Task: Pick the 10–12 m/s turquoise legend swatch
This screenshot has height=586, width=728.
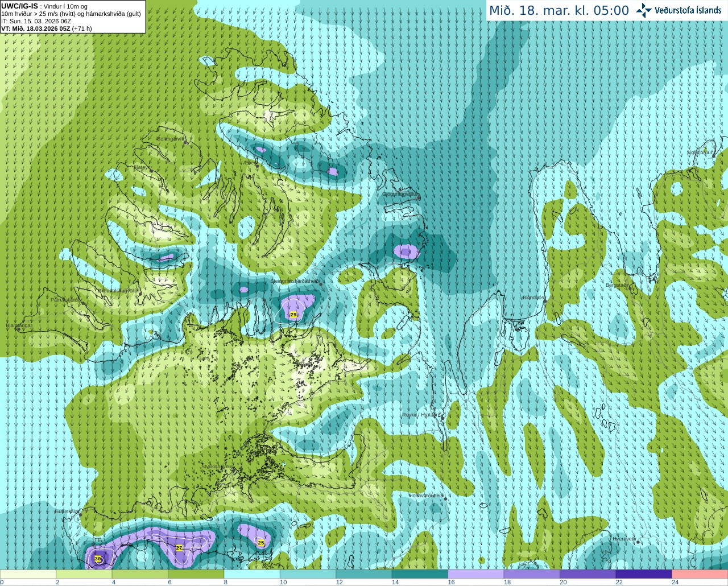Action: [x=308, y=574]
